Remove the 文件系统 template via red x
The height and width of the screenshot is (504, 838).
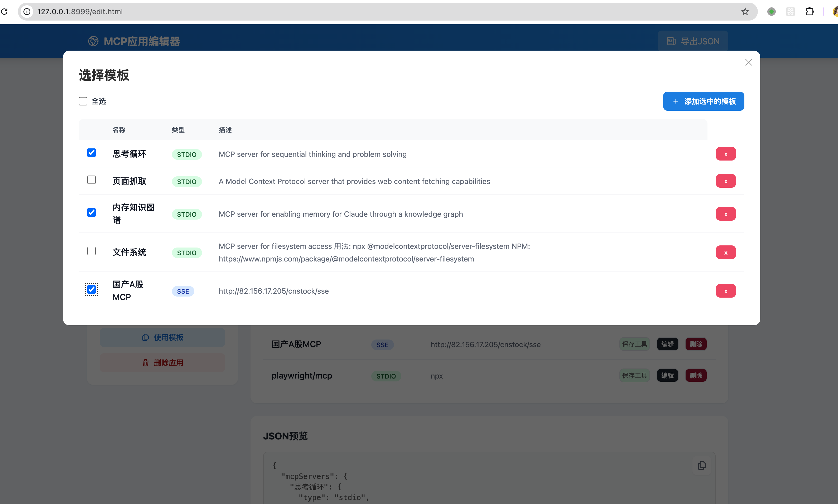(726, 252)
